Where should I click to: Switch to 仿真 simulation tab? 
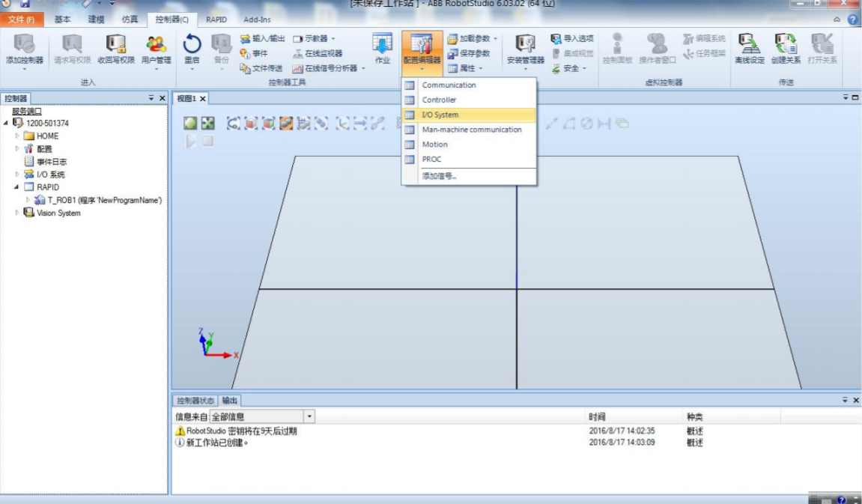130,19
